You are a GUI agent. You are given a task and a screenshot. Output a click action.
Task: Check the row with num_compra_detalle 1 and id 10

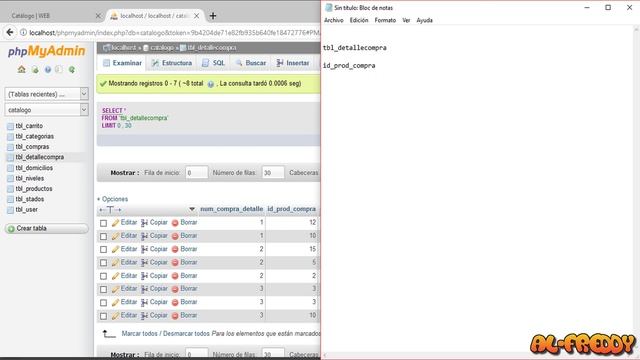pyautogui.click(x=103, y=236)
